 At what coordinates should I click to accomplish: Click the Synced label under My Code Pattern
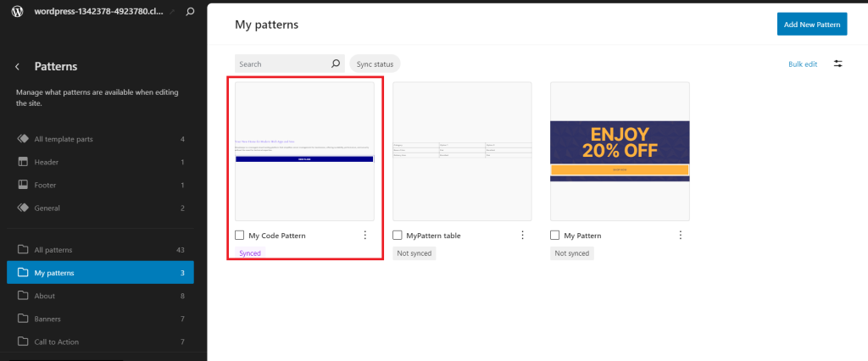coord(250,253)
